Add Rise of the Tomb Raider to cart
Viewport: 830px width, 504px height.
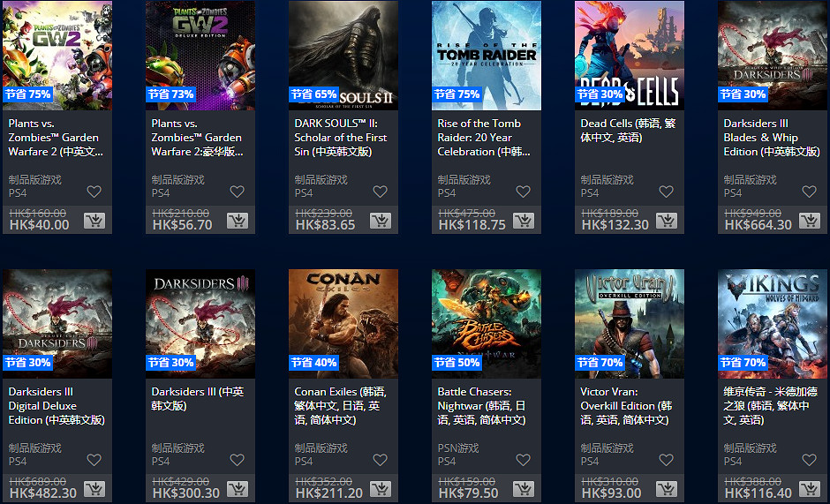pos(524,221)
